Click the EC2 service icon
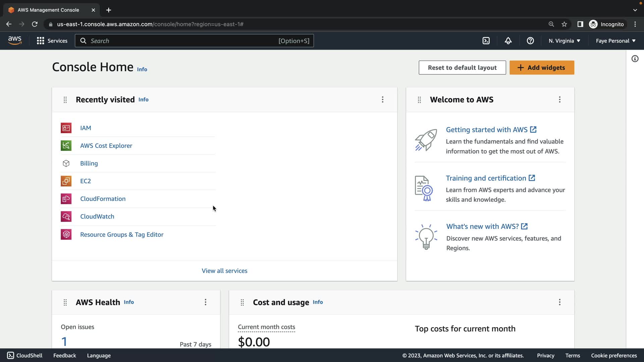 [66, 181]
